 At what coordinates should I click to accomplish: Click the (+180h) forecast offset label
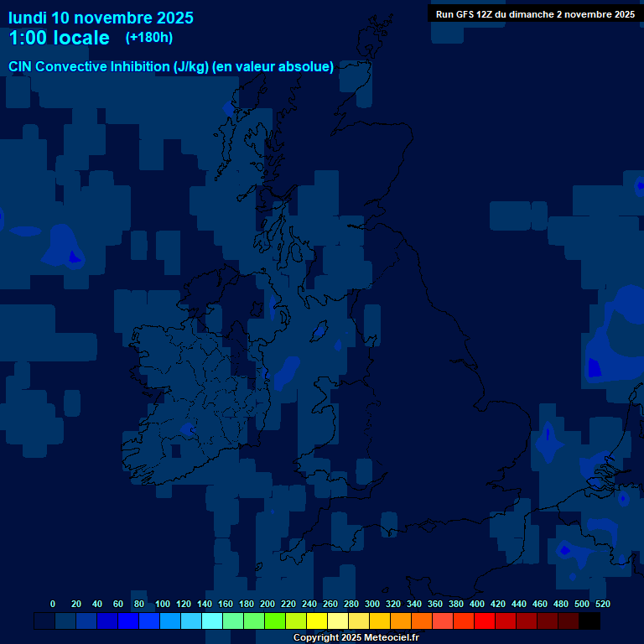pyautogui.click(x=149, y=38)
